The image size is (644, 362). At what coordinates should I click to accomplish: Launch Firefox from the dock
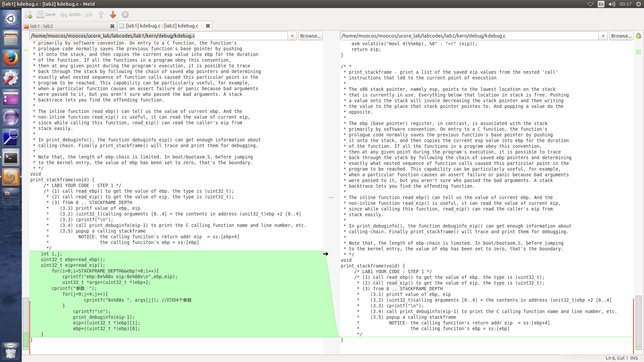click(x=11, y=58)
